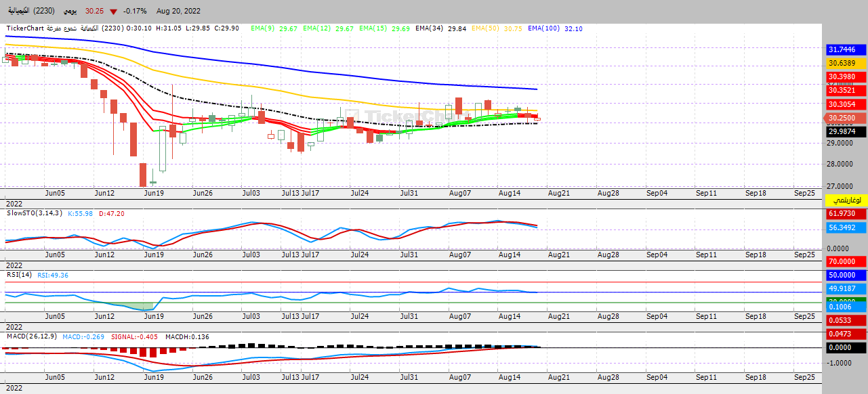Click the Aug 20, 2022 date field
Viewport: 868px width, 394px height.
coord(178,12)
